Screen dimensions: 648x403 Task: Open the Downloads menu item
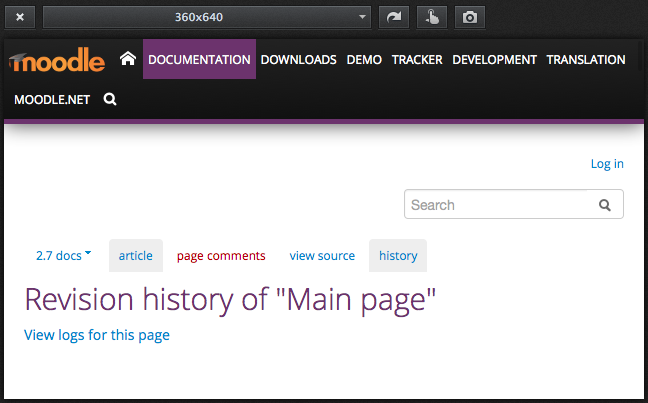[x=298, y=60]
